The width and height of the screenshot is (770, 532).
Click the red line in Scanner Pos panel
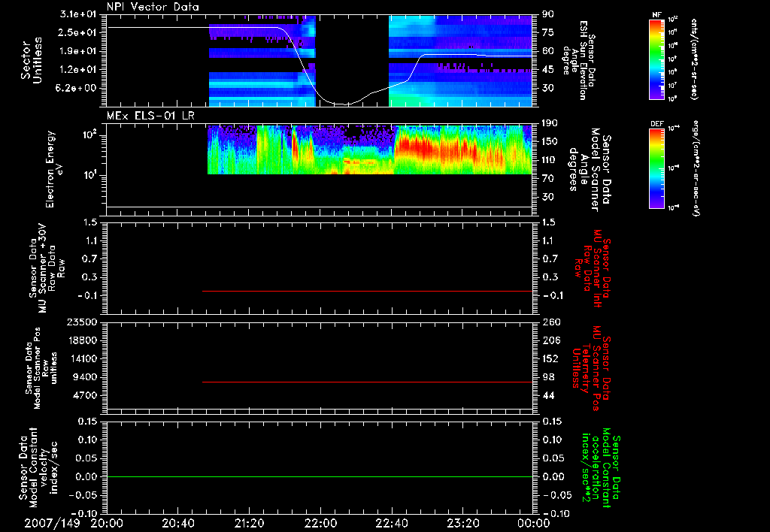pos(367,382)
